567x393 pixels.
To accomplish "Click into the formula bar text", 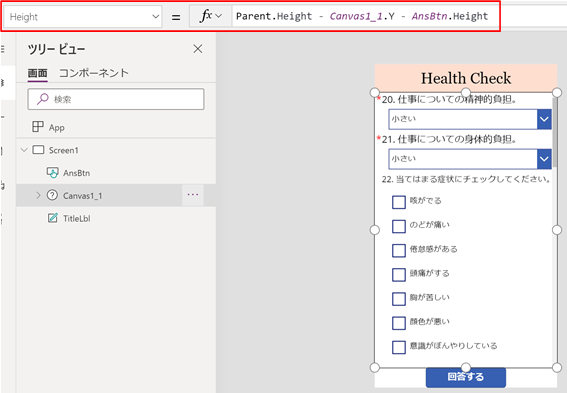I will coord(362,16).
